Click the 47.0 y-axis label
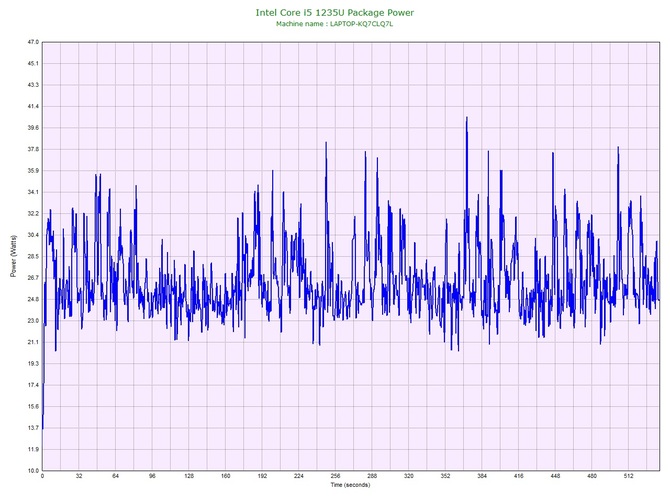 click(x=33, y=42)
